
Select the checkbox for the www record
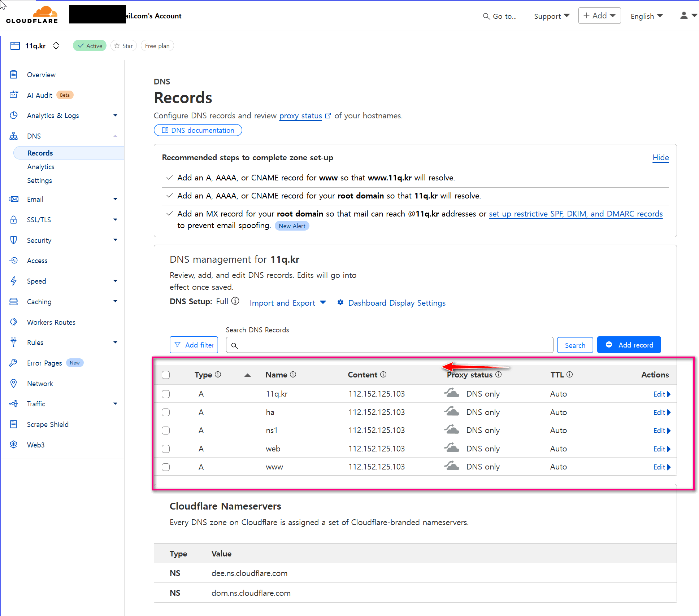click(166, 467)
